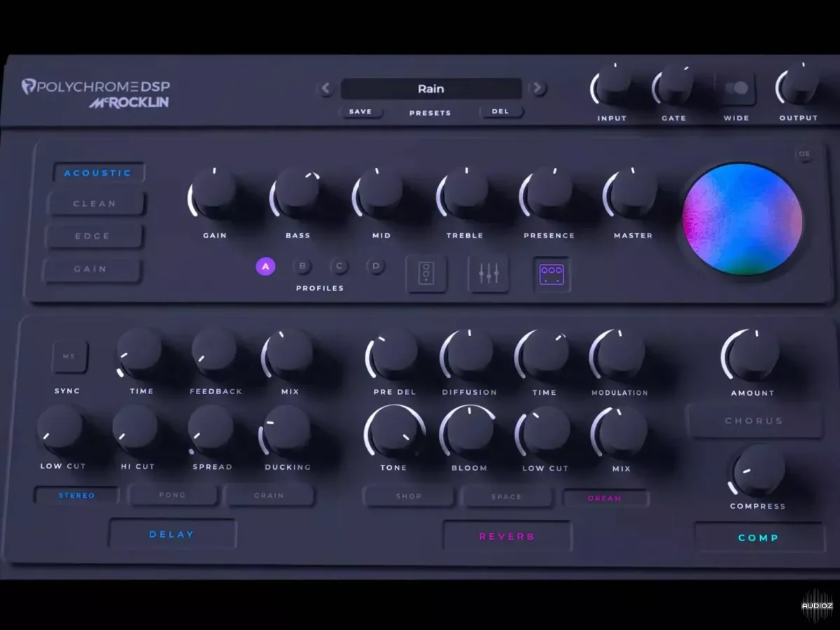Click the delay MIX knob
The height and width of the screenshot is (630, 840).
288,353
